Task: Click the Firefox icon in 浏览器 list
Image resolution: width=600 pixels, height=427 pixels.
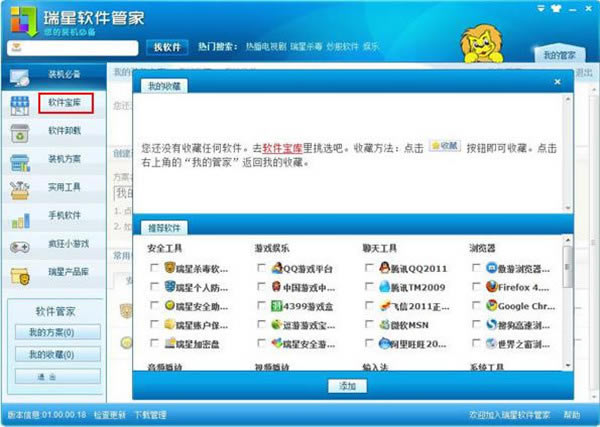Action: click(493, 287)
